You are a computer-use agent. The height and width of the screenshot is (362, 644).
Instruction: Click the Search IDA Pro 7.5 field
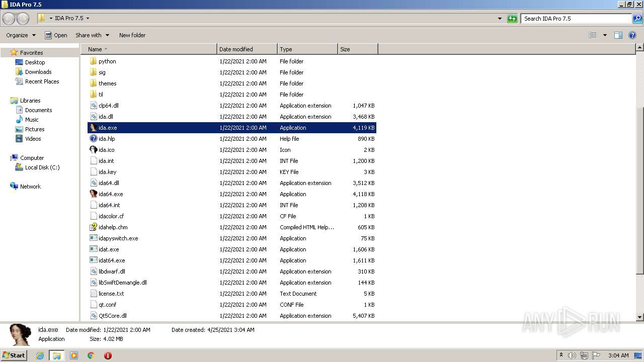[x=576, y=19]
